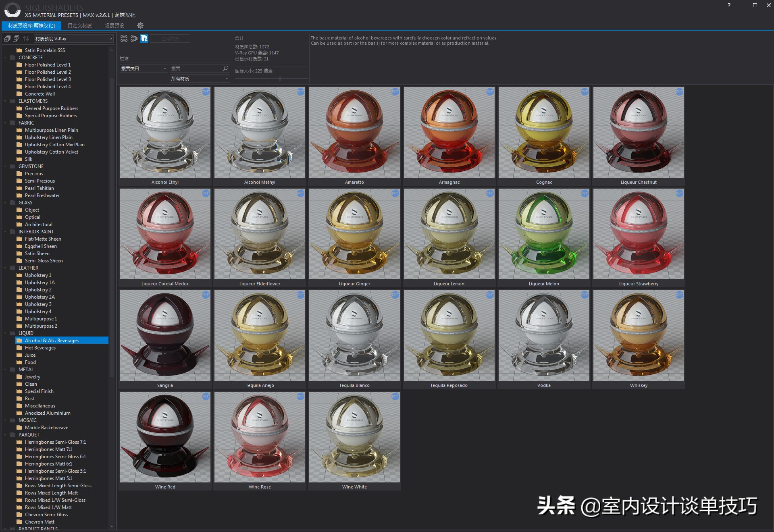774x532 pixels.
Task: Switch to the 场景预设 tab
Action: pos(114,25)
